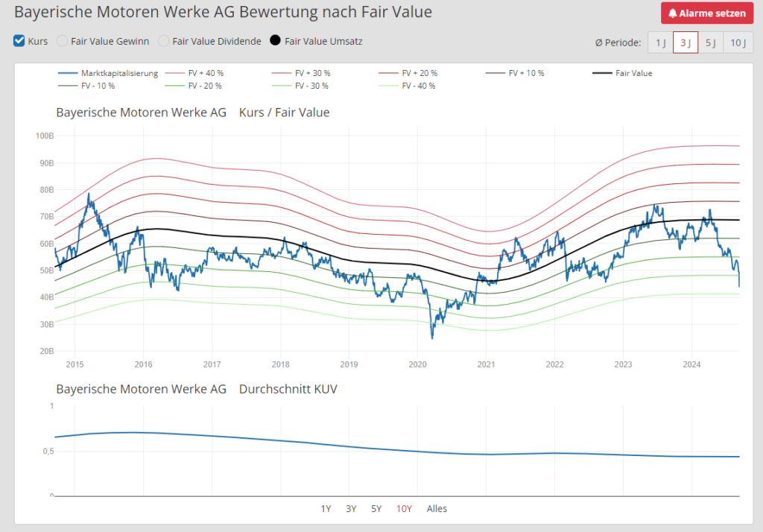Viewport: 763px width, 532px height.
Task: Select the Fair Value Dividende radio option
Action: [x=164, y=41]
